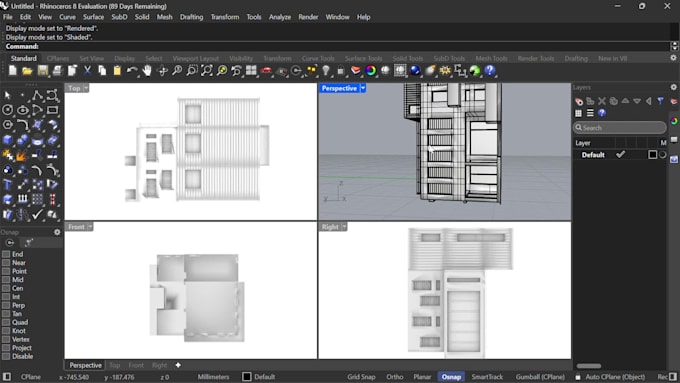Click the Zoom Extents icon
This screenshot has height=383, width=680.
pos(207,70)
